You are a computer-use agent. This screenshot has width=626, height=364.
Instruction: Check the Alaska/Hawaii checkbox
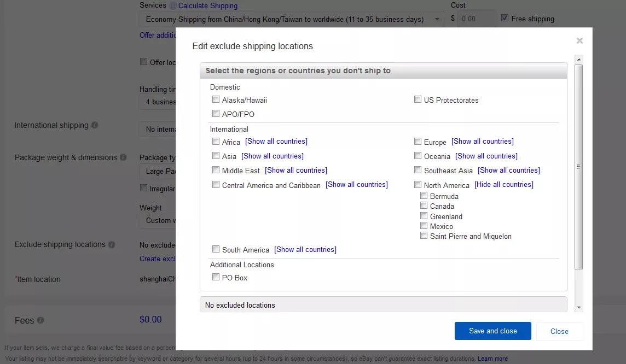216,99
